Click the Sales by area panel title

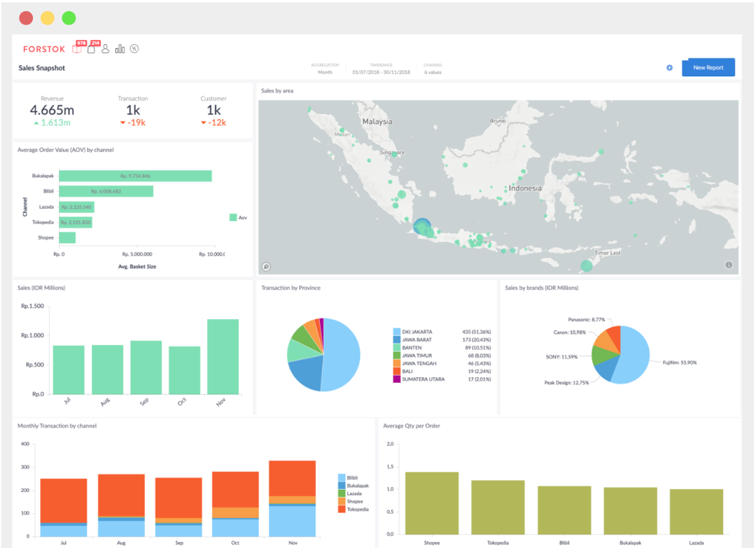pos(277,90)
